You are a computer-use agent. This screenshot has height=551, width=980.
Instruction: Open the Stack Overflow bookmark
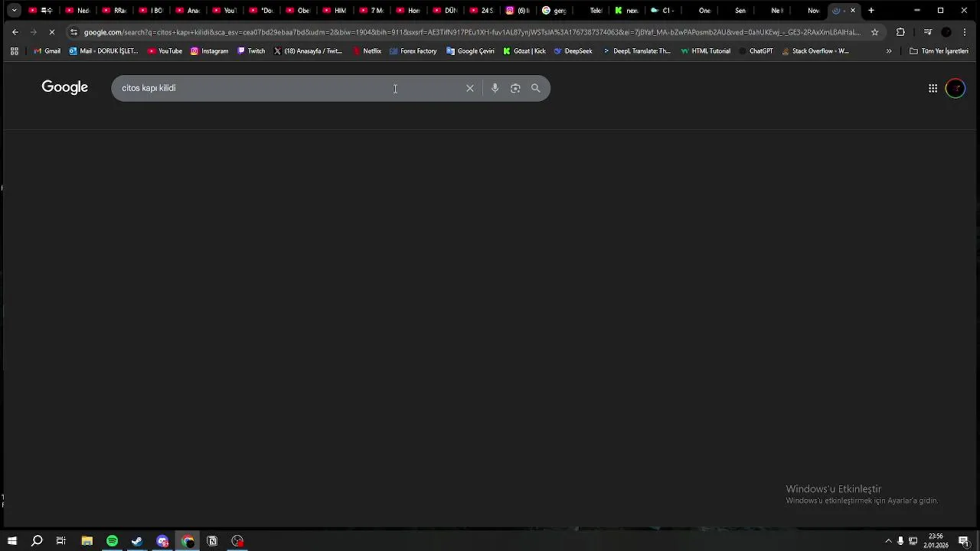[x=815, y=51]
